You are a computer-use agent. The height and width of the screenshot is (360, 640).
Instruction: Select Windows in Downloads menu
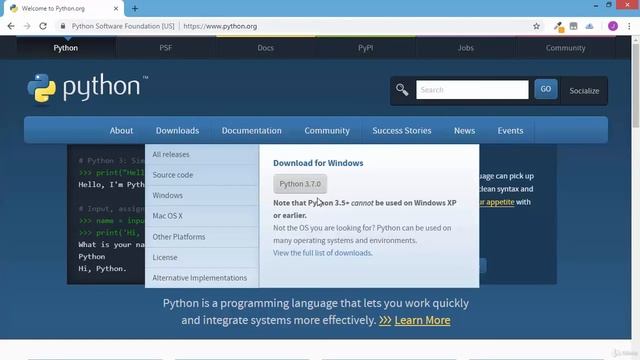202,195
